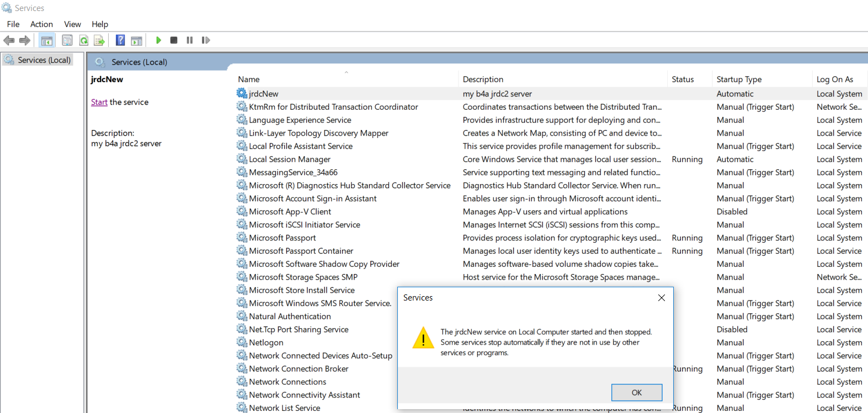Select Microsoft Passport Container service
The width and height of the screenshot is (868, 413).
coord(301,251)
